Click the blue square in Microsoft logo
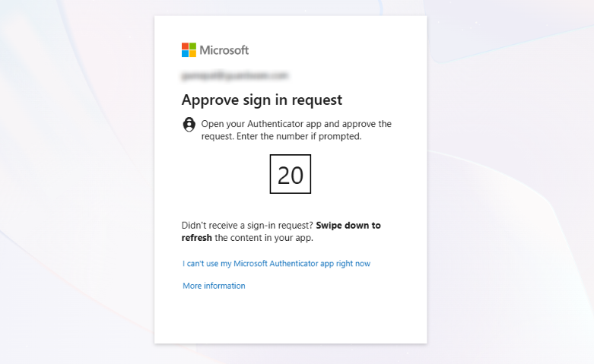Image resolution: width=594 pixels, height=364 pixels. [185, 54]
